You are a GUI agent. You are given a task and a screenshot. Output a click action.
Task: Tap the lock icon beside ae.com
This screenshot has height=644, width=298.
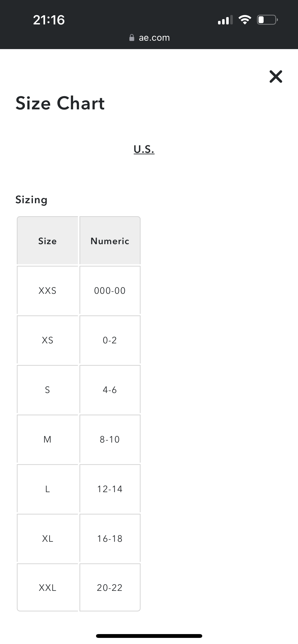132,38
